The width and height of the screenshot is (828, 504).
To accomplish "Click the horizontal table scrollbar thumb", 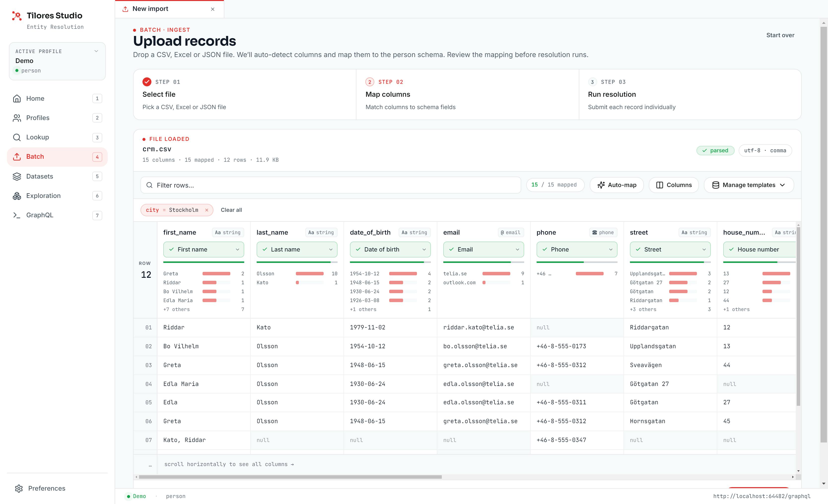I will point(290,477).
